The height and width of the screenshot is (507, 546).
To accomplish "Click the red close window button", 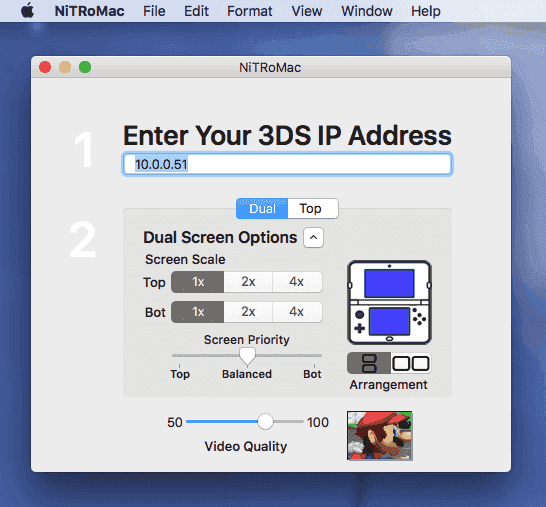I will 45,67.
